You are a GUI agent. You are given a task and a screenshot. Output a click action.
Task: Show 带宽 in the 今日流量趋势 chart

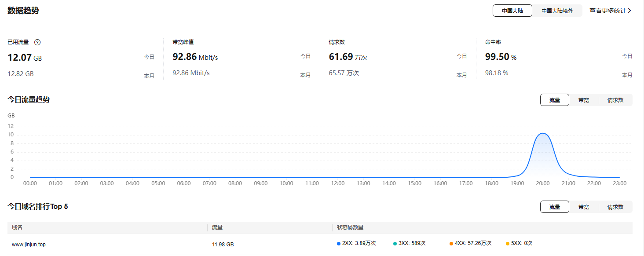pyautogui.click(x=584, y=100)
